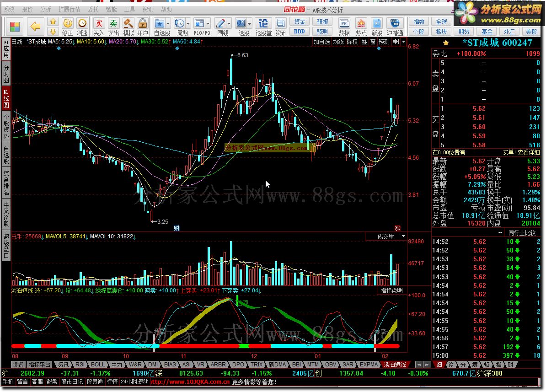
Task: Select the 淡泊短线 indicator tab
Action: pos(395,365)
